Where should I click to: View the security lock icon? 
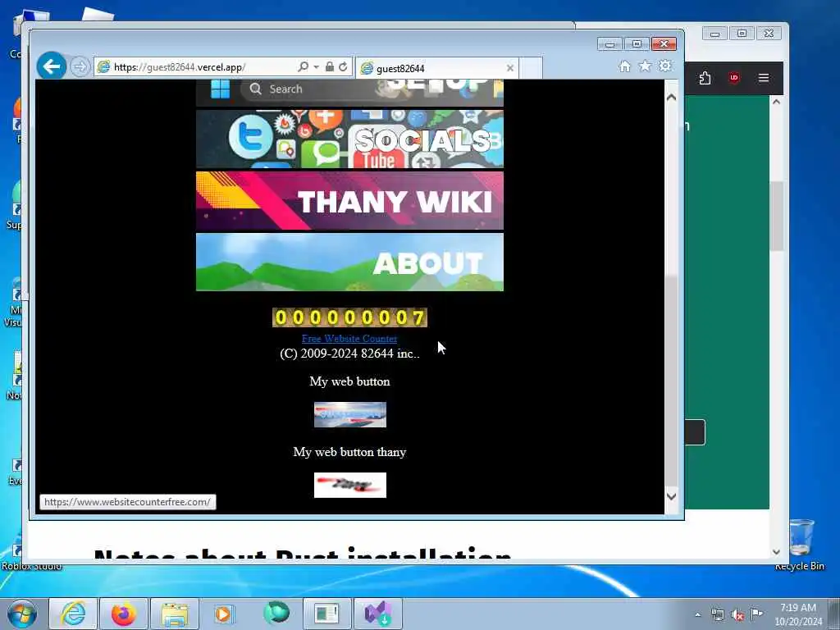pyautogui.click(x=330, y=67)
